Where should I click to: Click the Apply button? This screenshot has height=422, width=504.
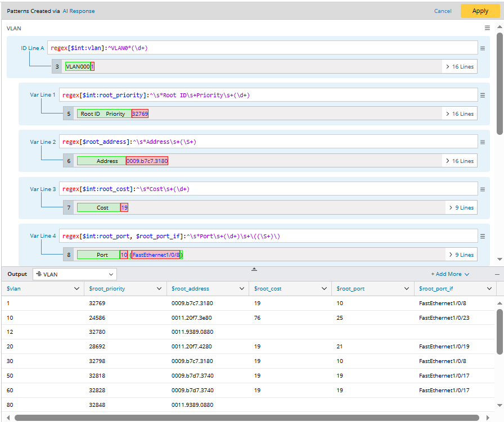480,11
